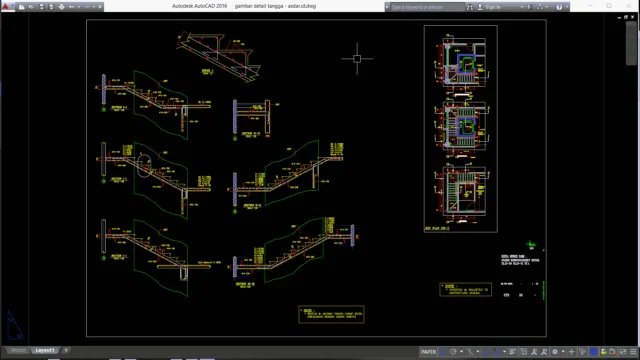
Task: Toggle PAPER space button in status bar
Action: point(428,351)
